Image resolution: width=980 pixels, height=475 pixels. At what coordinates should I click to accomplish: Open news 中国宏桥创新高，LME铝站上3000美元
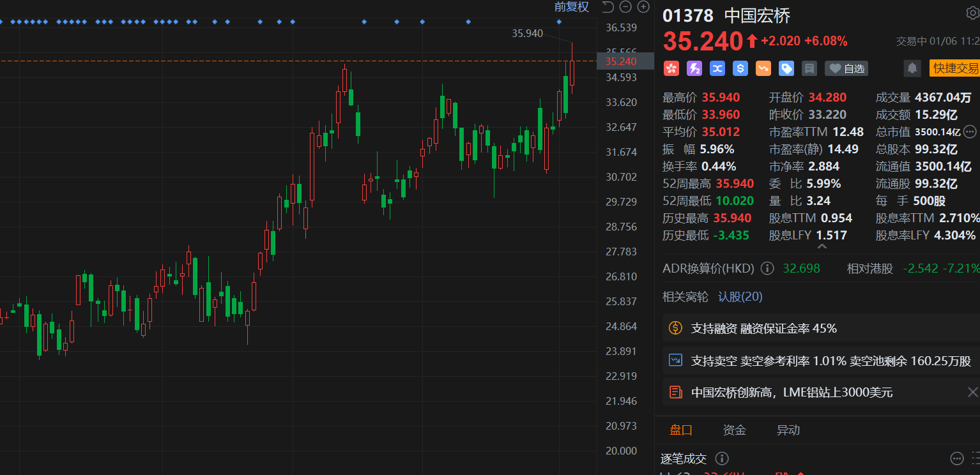(792, 392)
